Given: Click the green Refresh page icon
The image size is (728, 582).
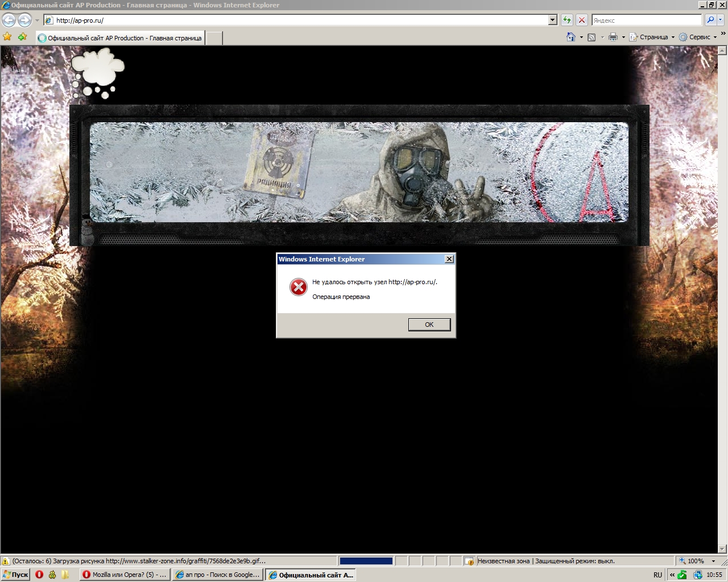Looking at the screenshot, I should pos(566,20).
